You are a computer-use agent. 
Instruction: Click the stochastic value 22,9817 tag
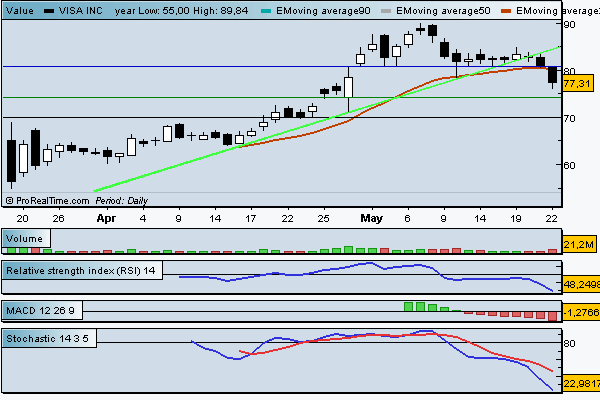coord(581,383)
